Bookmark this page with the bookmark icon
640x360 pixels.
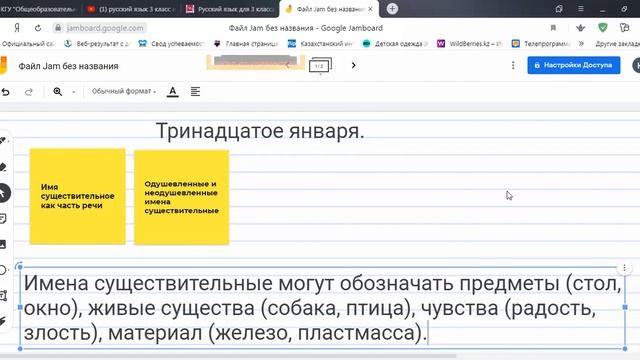[553, 28]
